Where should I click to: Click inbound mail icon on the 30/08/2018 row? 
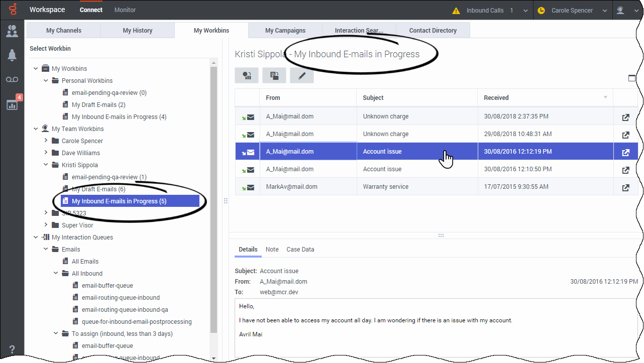point(248,117)
